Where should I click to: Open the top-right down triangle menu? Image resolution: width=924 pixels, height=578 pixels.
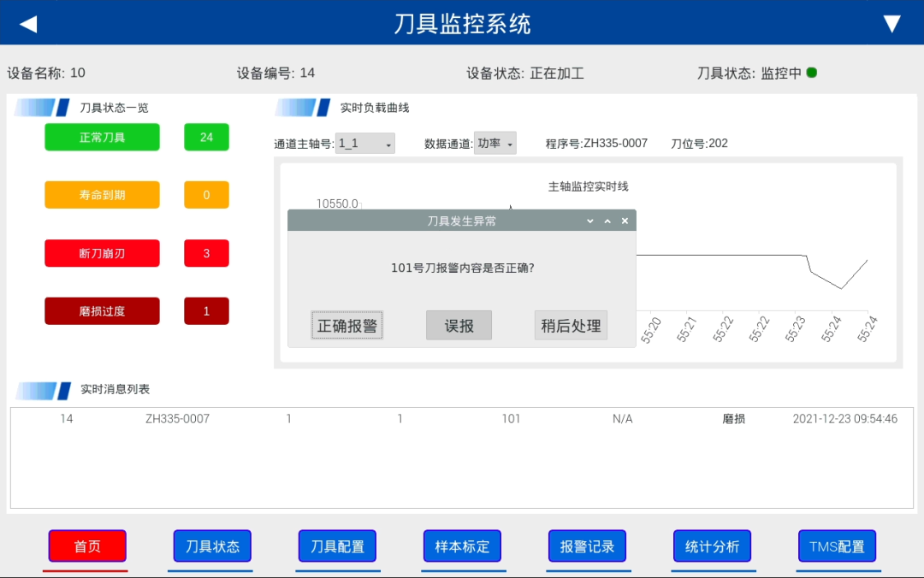pyautogui.click(x=891, y=24)
